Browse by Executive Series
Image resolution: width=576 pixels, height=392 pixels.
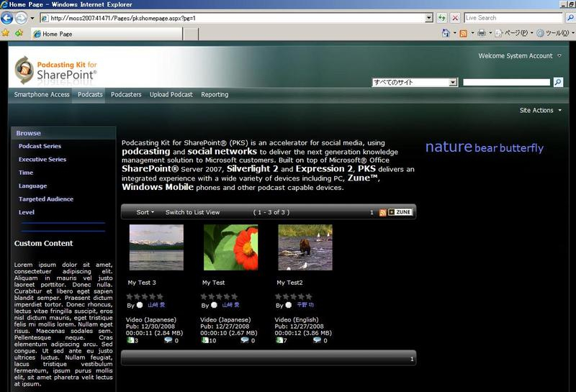click(42, 159)
